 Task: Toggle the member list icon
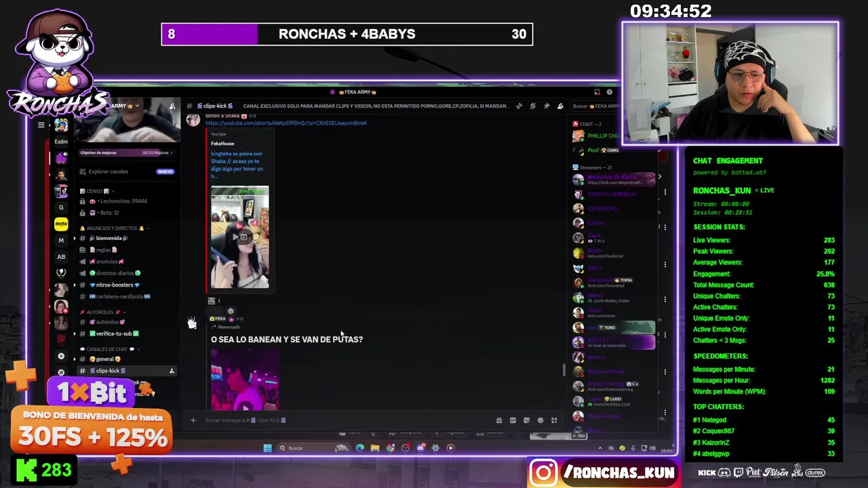(560, 106)
